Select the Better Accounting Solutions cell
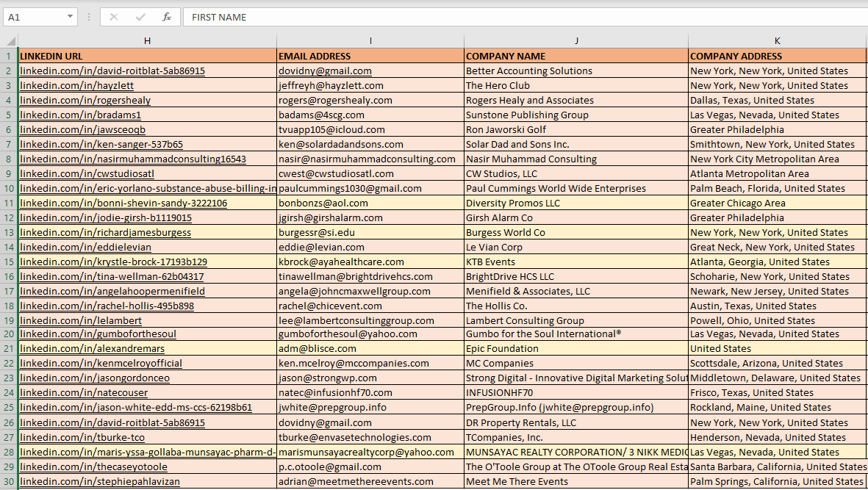This screenshot has width=868, height=490. pos(576,71)
